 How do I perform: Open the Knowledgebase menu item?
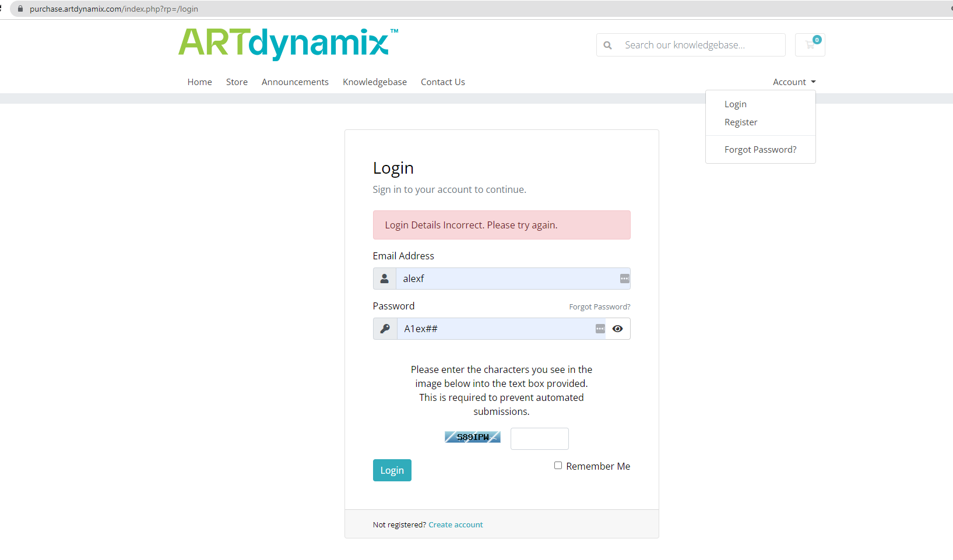[x=375, y=82]
